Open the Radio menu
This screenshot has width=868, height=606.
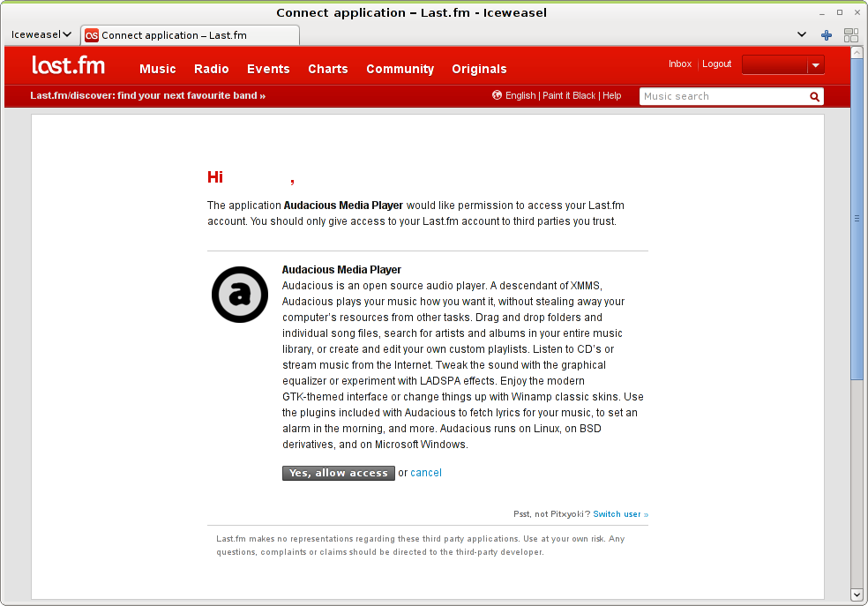pos(212,69)
